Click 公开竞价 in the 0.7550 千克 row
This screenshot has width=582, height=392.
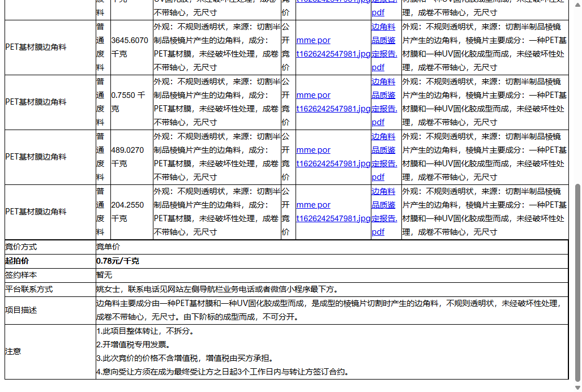coord(285,102)
